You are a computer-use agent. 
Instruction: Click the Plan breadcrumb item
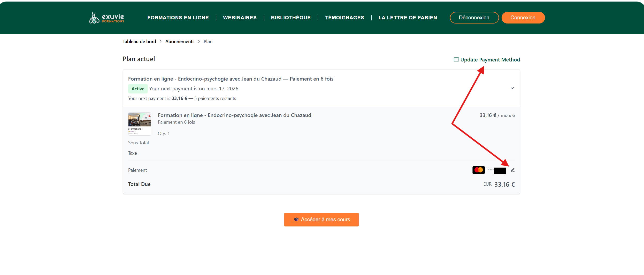click(x=208, y=42)
